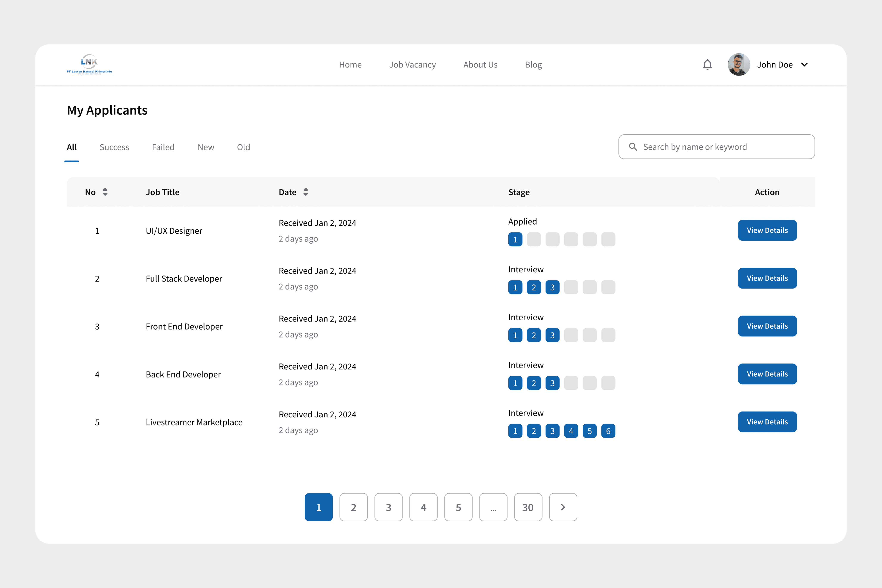Sort applications by Date column

(x=306, y=192)
